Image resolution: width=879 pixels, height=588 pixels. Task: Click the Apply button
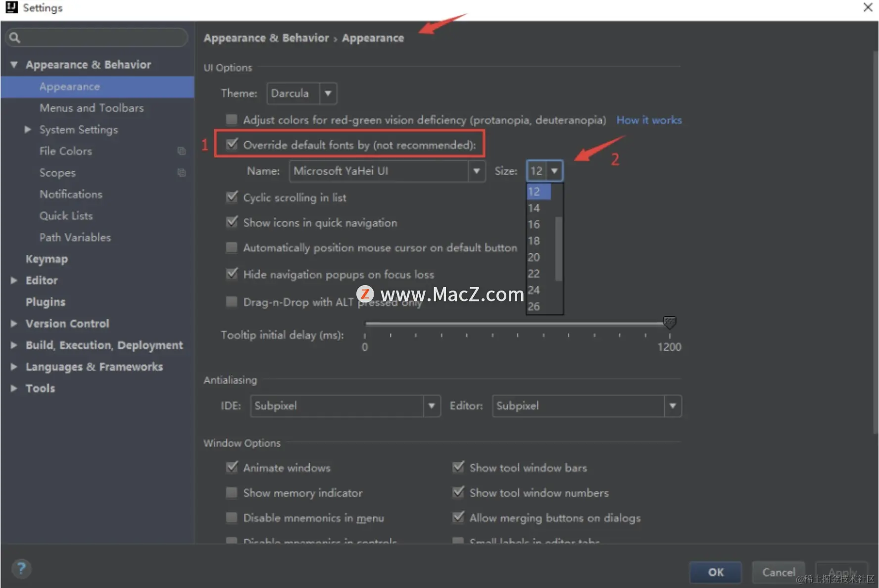(x=842, y=572)
